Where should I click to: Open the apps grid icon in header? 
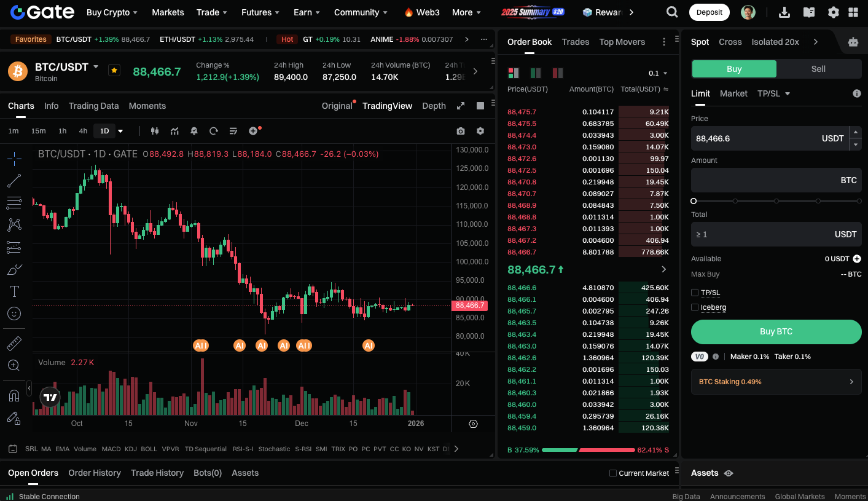click(853, 12)
